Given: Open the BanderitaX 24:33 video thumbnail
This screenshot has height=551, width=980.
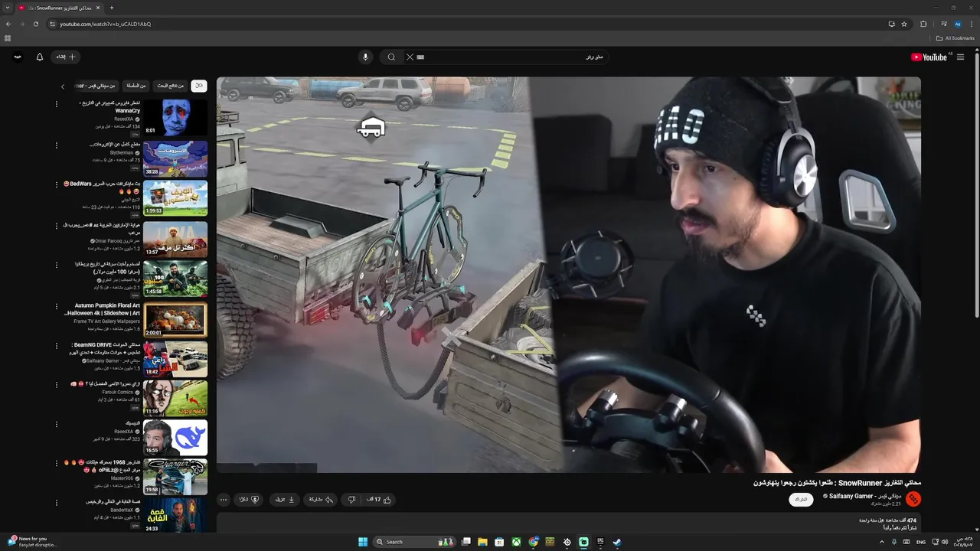Looking at the screenshot, I should coord(175,516).
